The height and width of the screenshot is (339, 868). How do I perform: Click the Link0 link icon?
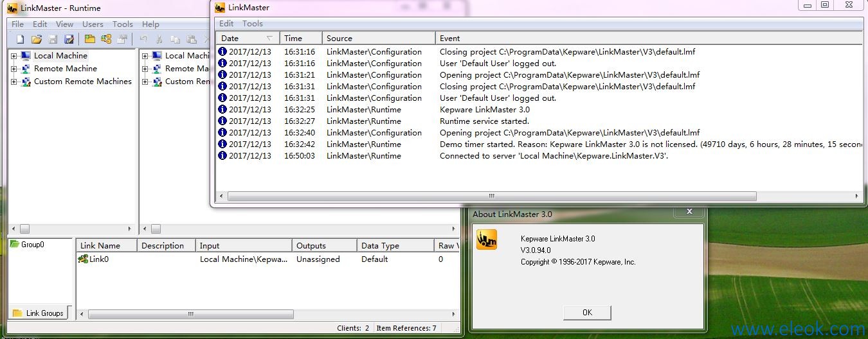83,259
